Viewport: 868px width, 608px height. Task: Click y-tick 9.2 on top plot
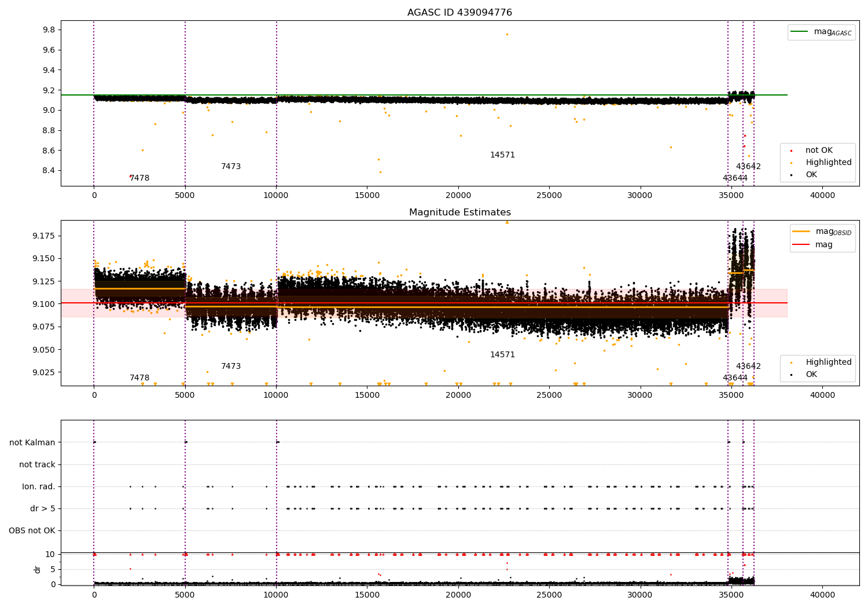[49, 90]
